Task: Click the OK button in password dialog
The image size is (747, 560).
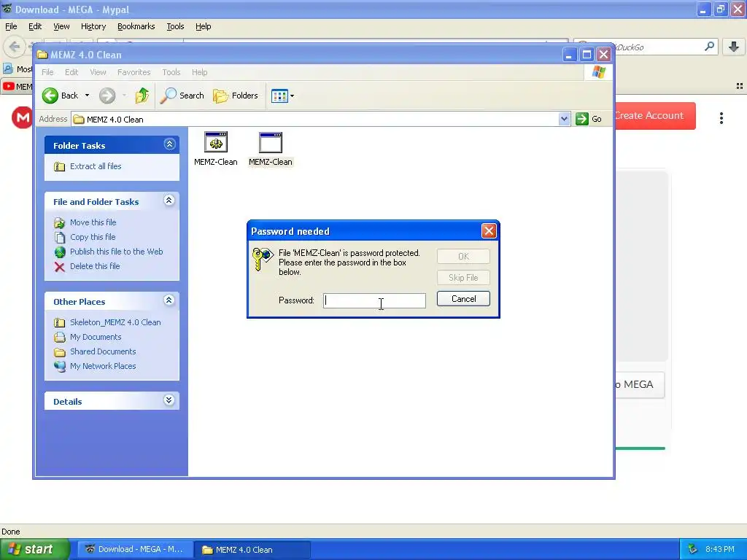Action: [x=463, y=257]
